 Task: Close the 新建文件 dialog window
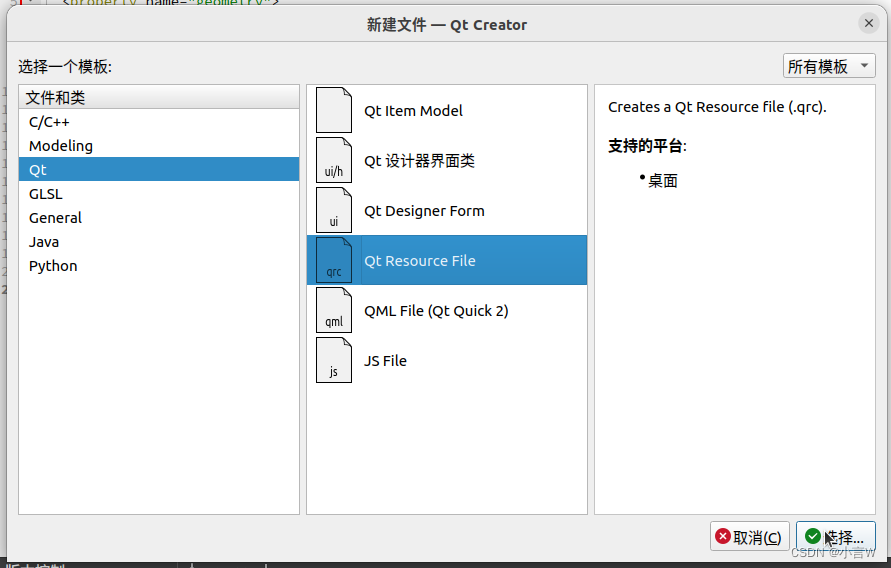pos(868,23)
